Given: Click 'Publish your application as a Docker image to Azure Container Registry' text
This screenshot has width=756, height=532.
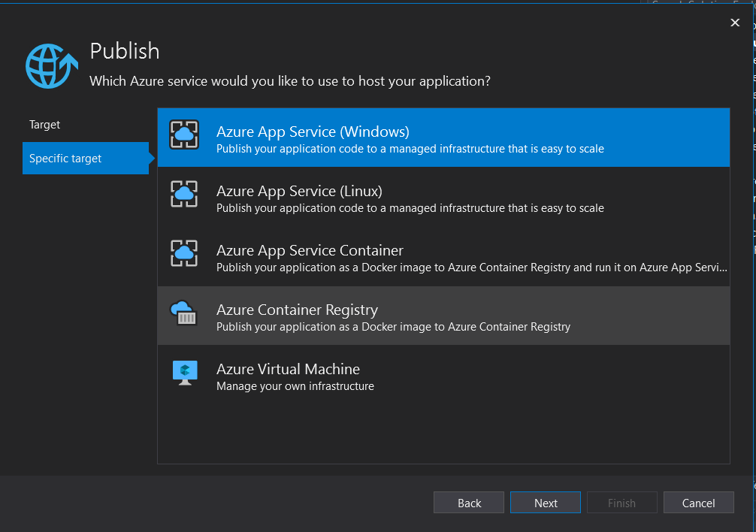Looking at the screenshot, I should [x=393, y=327].
